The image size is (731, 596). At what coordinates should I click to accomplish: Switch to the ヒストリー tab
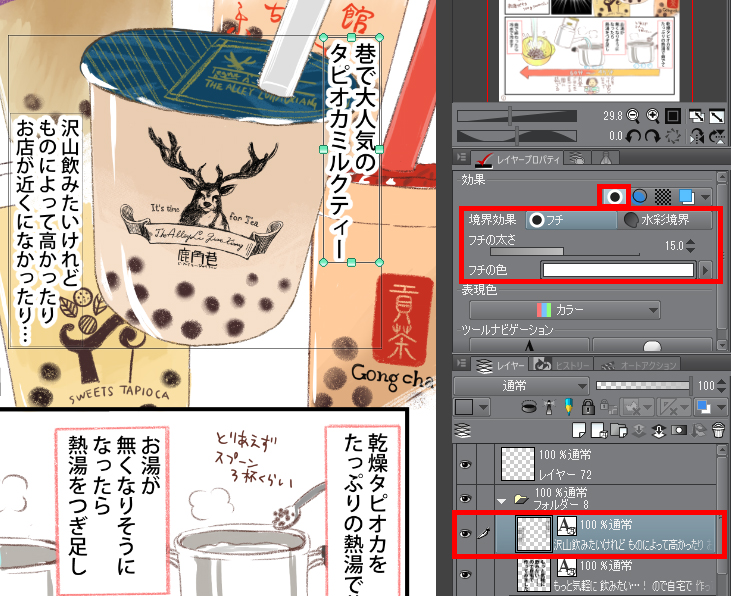[x=569, y=364]
